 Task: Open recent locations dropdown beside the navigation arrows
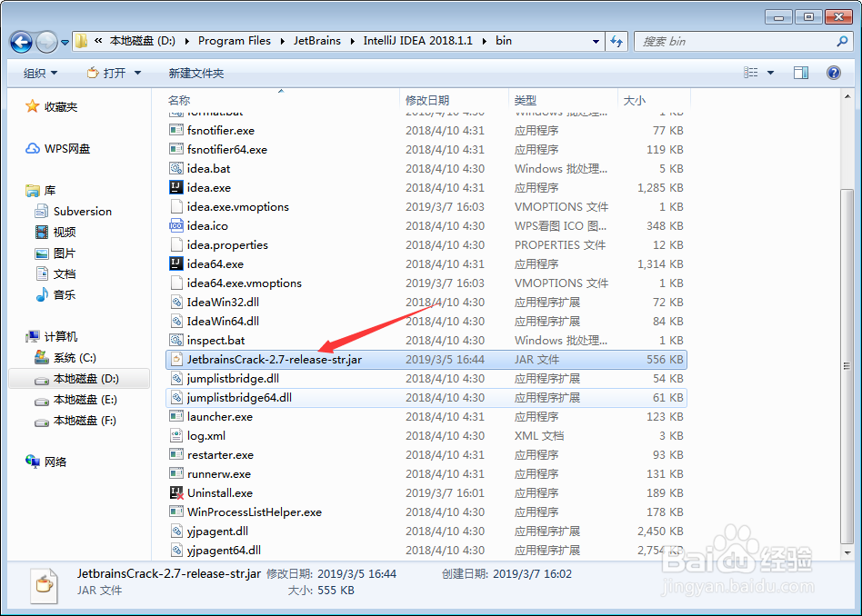coord(65,43)
